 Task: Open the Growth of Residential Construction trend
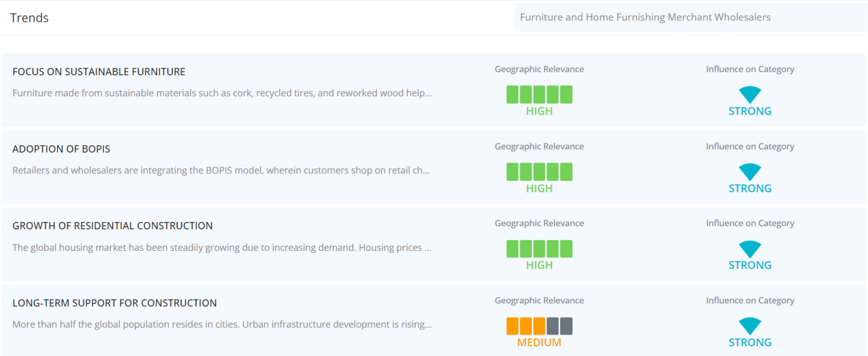[x=112, y=225]
